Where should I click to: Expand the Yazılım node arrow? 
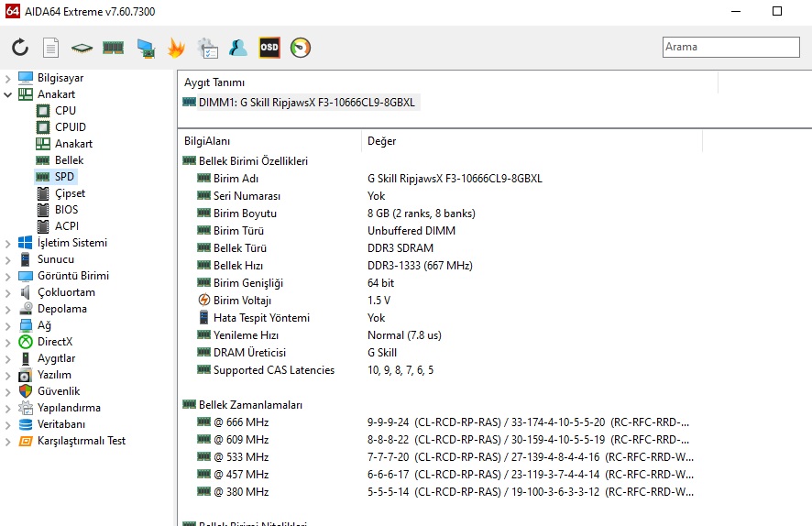7,376
